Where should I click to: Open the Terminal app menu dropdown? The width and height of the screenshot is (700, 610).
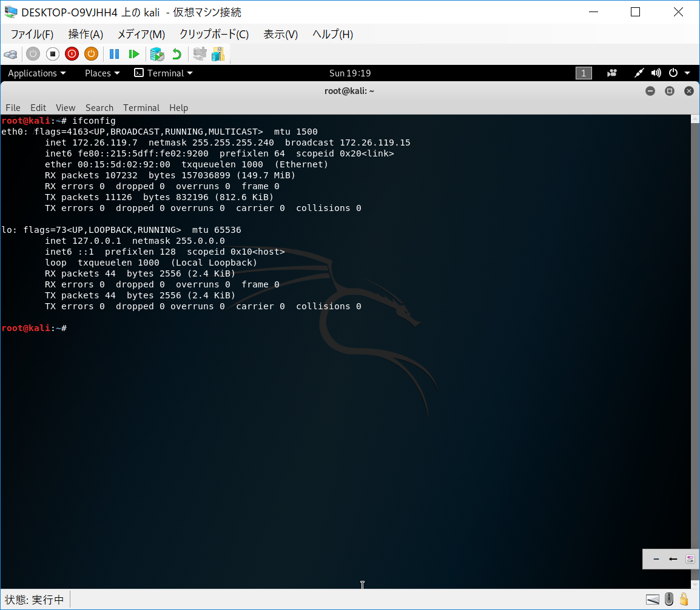pos(164,73)
